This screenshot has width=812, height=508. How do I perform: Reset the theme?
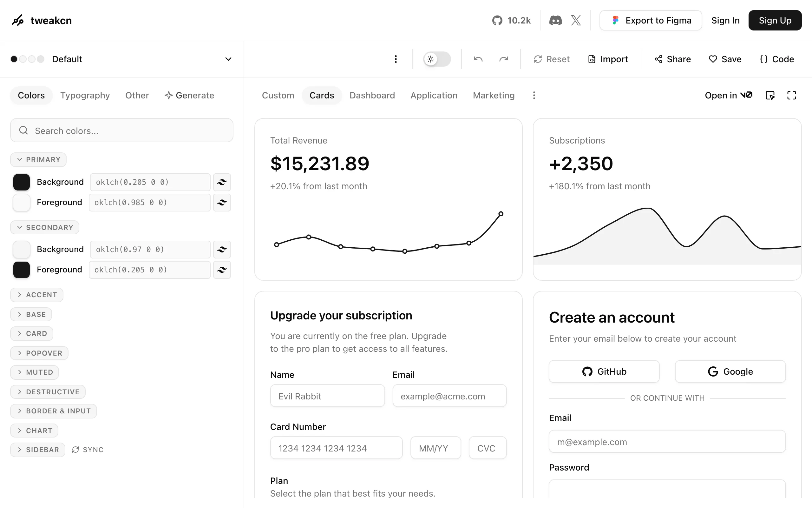[x=551, y=59]
